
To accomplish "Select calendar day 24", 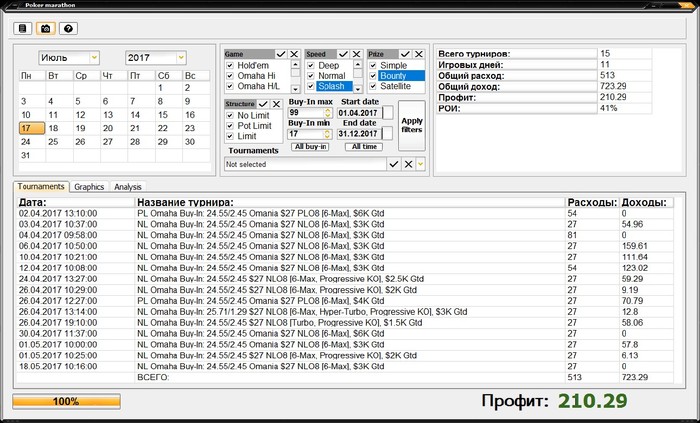I will [32, 142].
